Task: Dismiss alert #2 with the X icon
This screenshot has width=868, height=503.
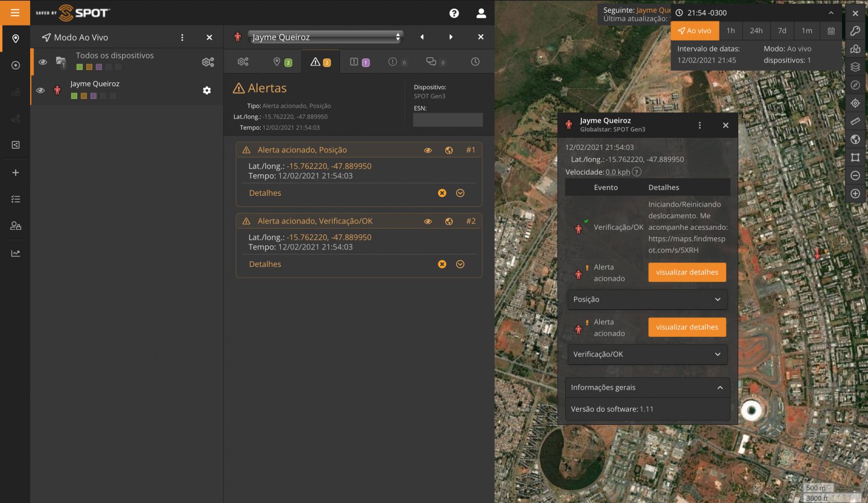Action: tap(442, 264)
